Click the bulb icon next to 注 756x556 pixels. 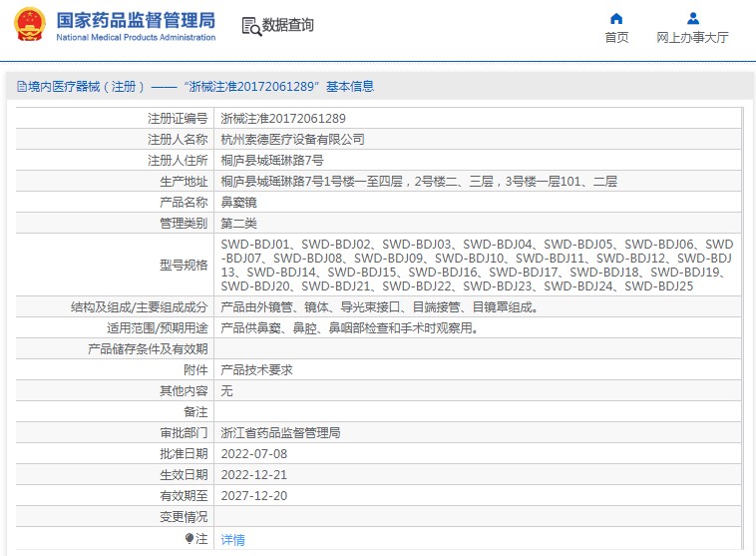click(189, 538)
